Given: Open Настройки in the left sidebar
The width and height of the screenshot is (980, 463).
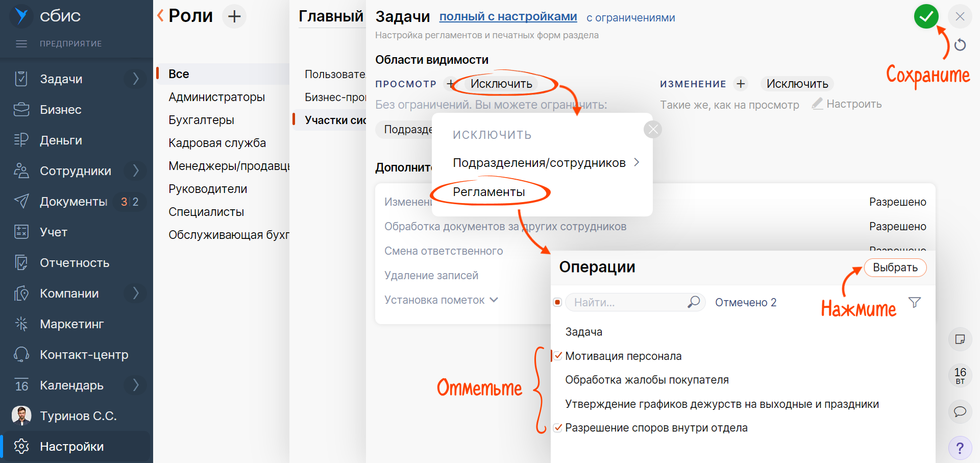Looking at the screenshot, I should click(71, 447).
